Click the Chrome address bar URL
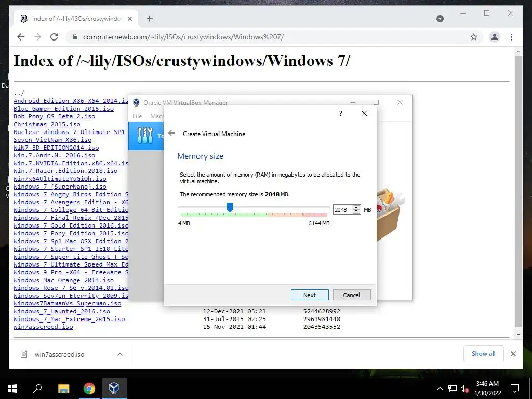This screenshot has height=399, width=532. [183, 37]
